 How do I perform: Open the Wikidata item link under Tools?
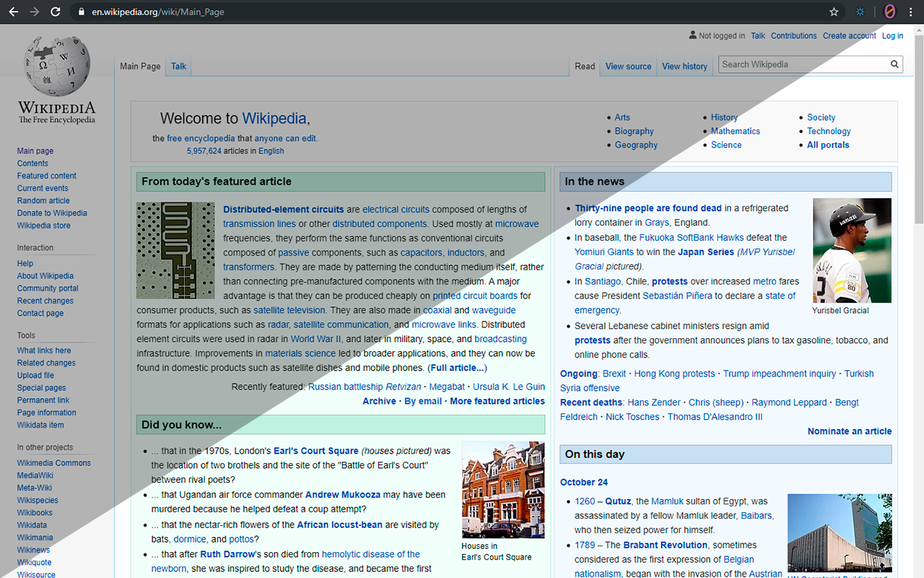(x=40, y=426)
